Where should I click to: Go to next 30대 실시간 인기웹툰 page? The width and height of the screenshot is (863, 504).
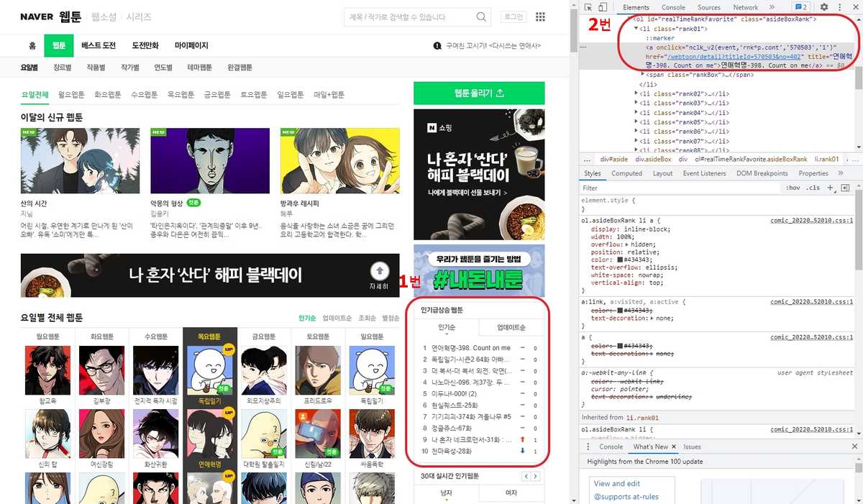click(536, 476)
